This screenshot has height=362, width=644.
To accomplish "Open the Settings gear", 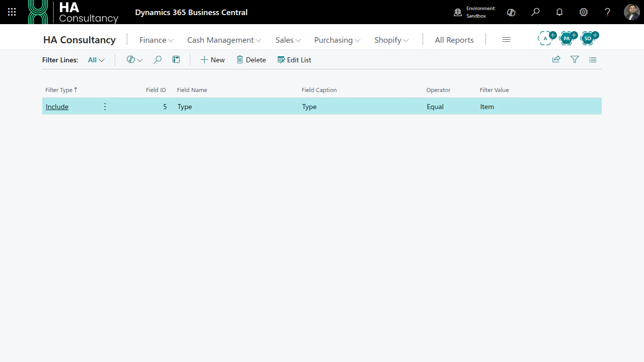I will click(584, 12).
